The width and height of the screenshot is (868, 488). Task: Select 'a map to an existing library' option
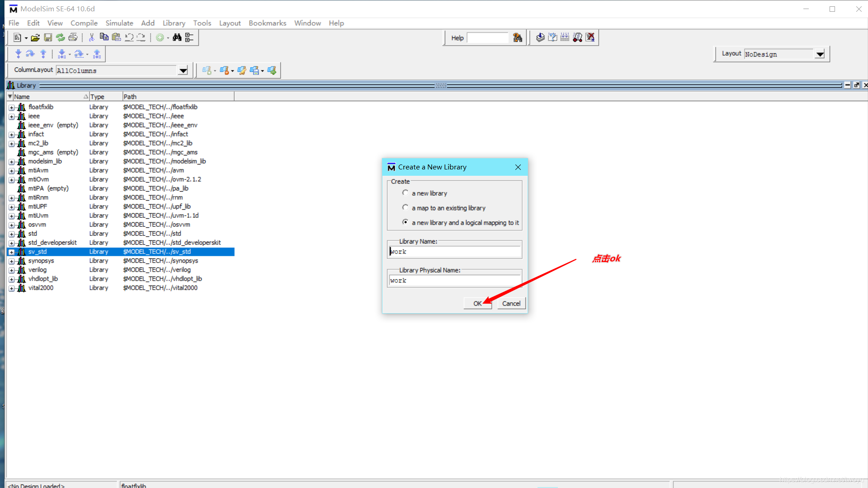tap(405, 208)
